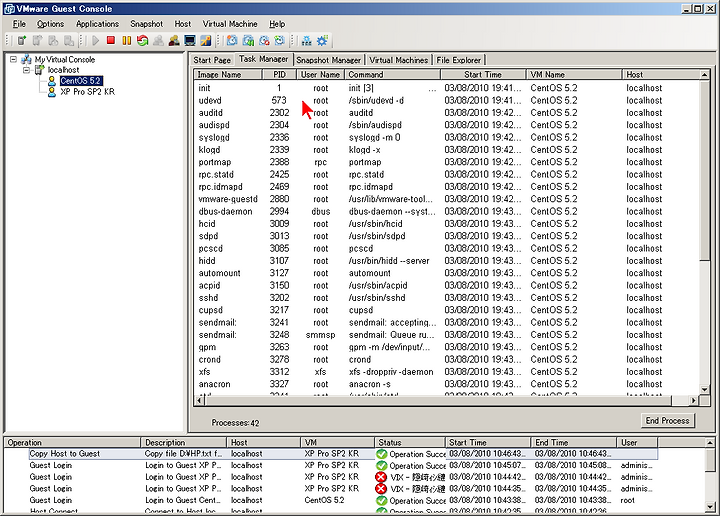This screenshot has width=720, height=516.
Task: Click the red Stop (power off) toolbar icon
Action: click(111, 40)
